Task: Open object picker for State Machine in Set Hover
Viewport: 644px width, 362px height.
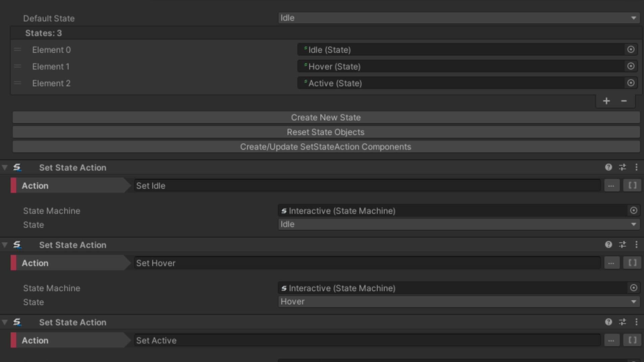Action: pyautogui.click(x=634, y=288)
